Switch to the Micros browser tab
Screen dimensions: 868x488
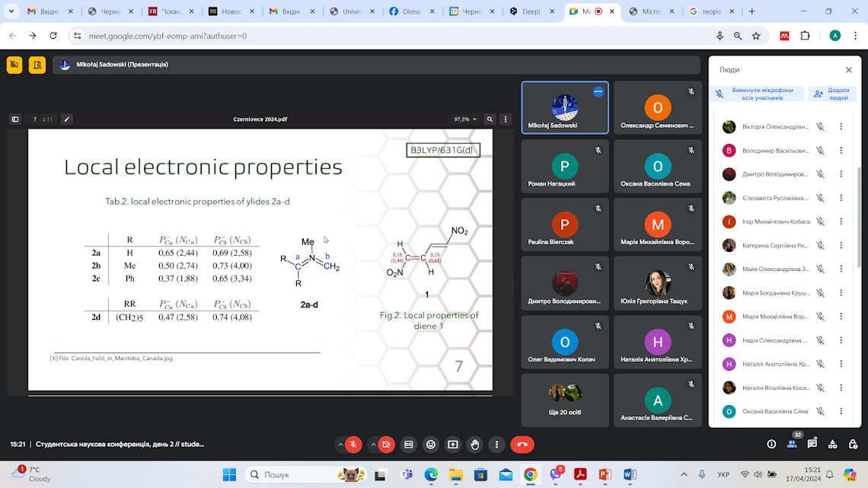click(651, 11)
